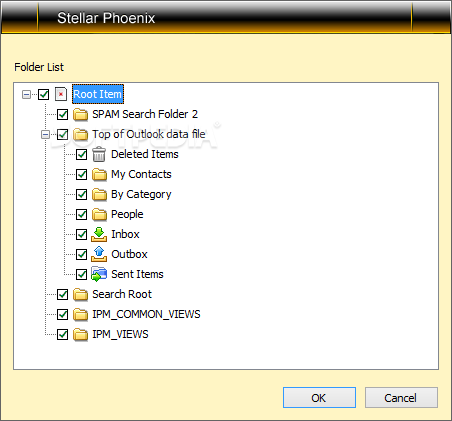Toggle the My Contacts checkbox
Viewport: 452px width, 421px height.
[x=81, y=174]
